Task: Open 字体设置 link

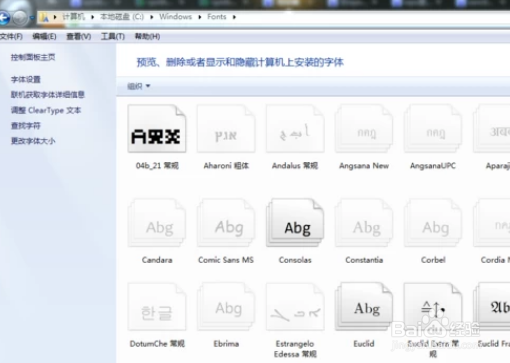Action: click(26, 79)
